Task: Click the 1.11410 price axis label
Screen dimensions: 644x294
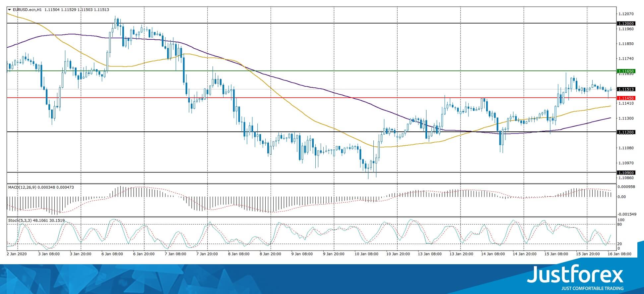Action: click(626, 103)
